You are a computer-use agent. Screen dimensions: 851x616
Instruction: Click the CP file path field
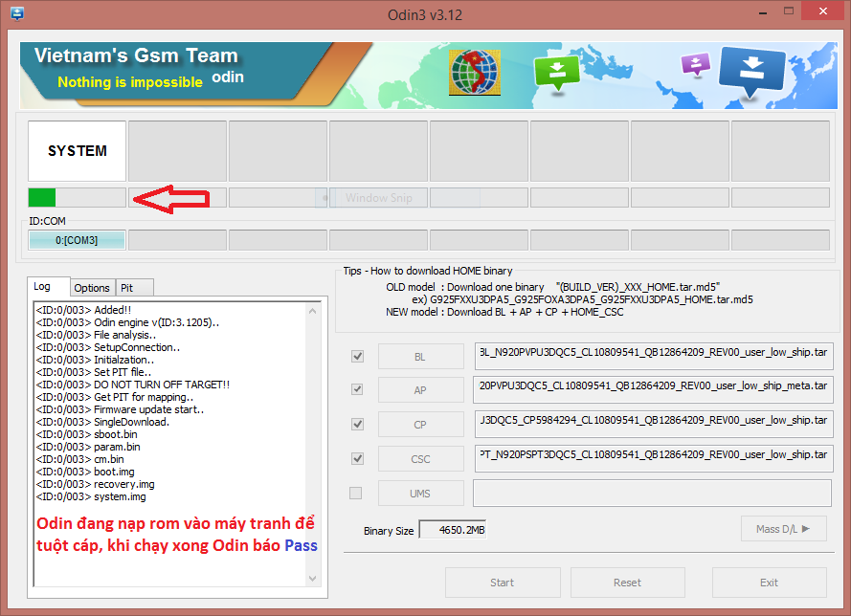click(x=654, y=424)
